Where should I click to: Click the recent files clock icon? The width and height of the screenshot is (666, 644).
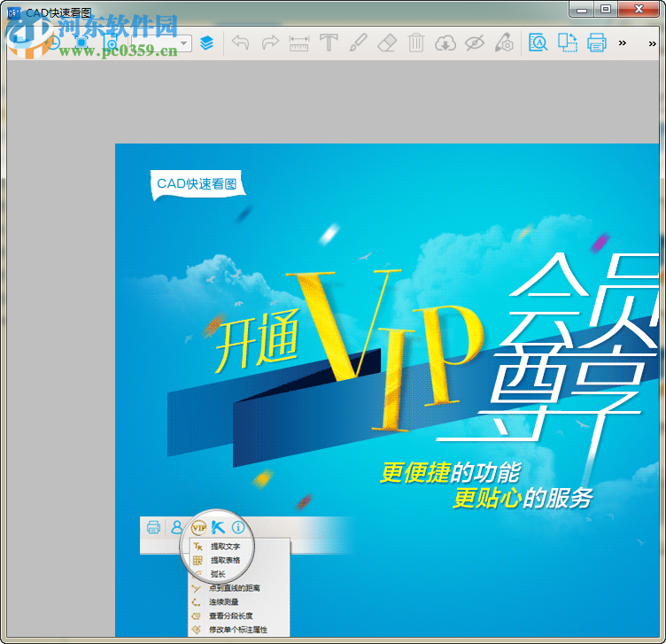coord(54,43)
